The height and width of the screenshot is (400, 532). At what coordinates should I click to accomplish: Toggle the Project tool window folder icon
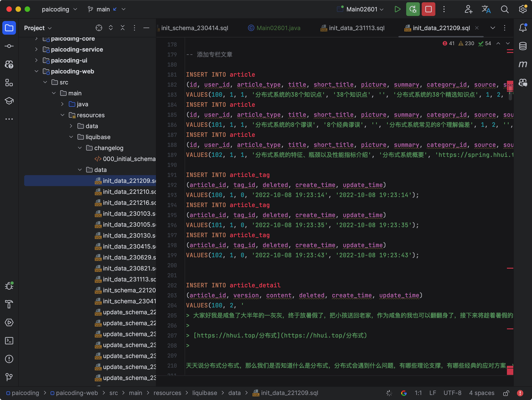(x=9, y=28)
